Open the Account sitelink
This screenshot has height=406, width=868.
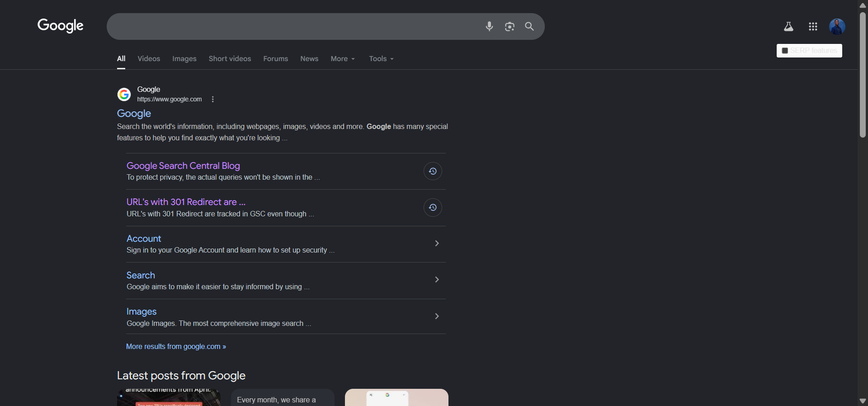pos(144,239)
